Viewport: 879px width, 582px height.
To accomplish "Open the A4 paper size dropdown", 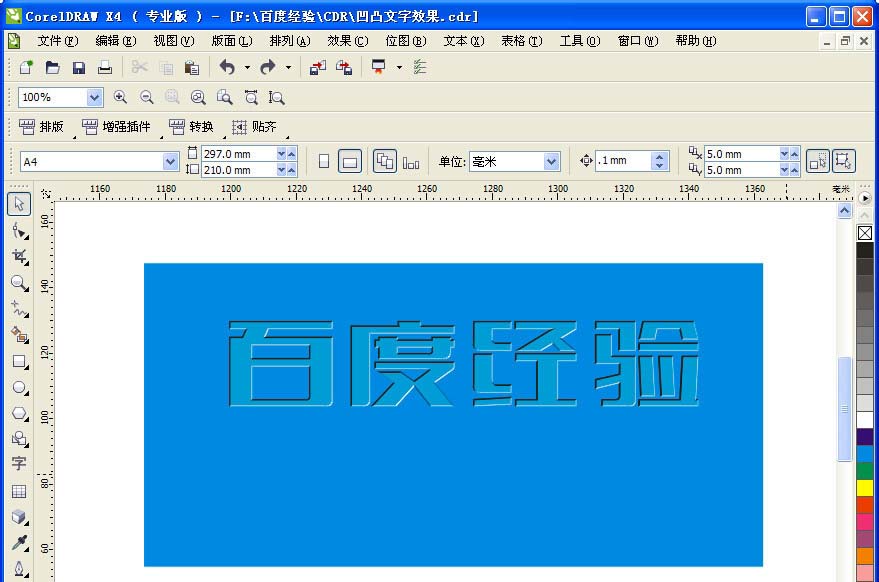I will coord(170,161).
